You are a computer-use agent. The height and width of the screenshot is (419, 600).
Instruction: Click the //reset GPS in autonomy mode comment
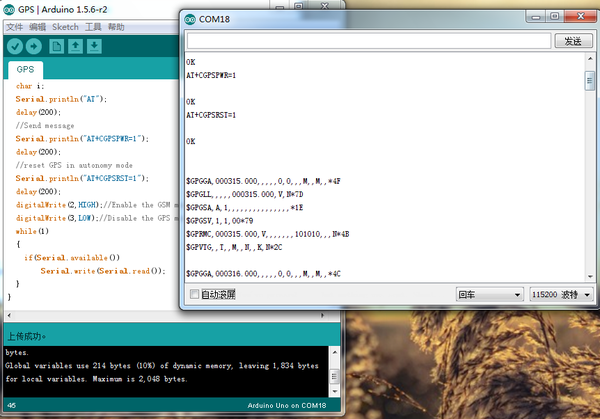tap(74, 165)
